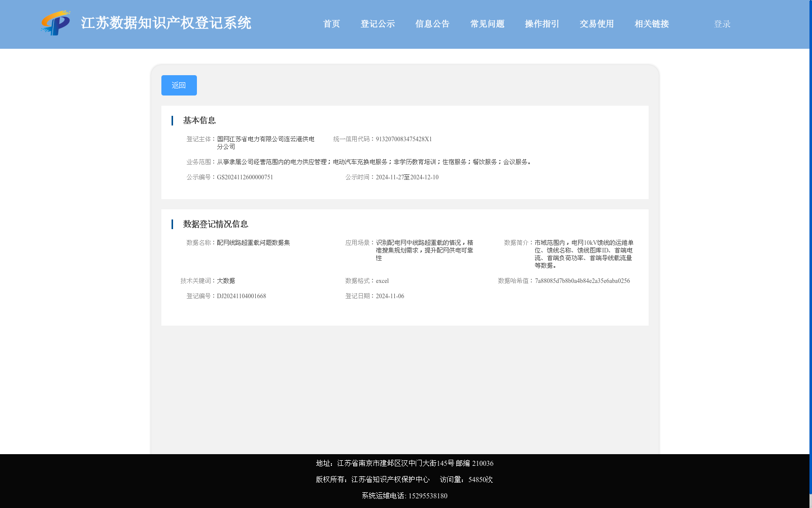The width and height of the screenshot is (812, 508).
Task: Select the 基本信息 section heading
Action: pos(199,120)
